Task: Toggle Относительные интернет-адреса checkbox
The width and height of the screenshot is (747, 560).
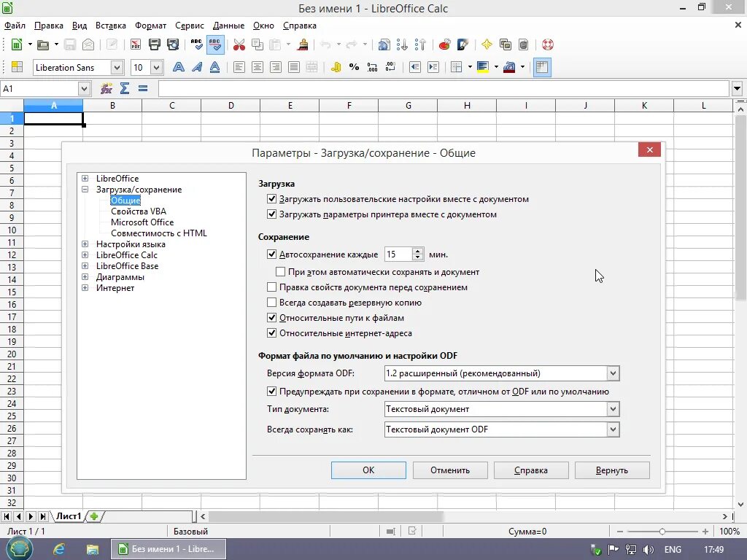Action: coord(271,332)
